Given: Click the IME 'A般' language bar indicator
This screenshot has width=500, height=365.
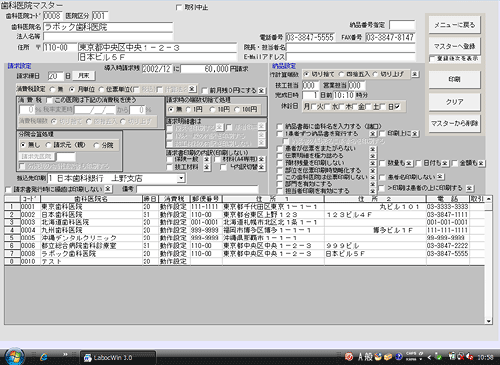Looking at the screenshot, I should point(365,357).
